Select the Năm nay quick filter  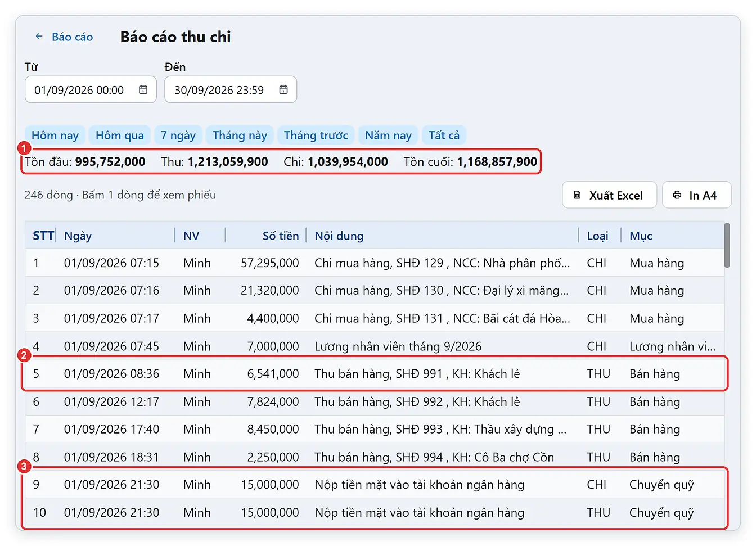click(388, 136)
